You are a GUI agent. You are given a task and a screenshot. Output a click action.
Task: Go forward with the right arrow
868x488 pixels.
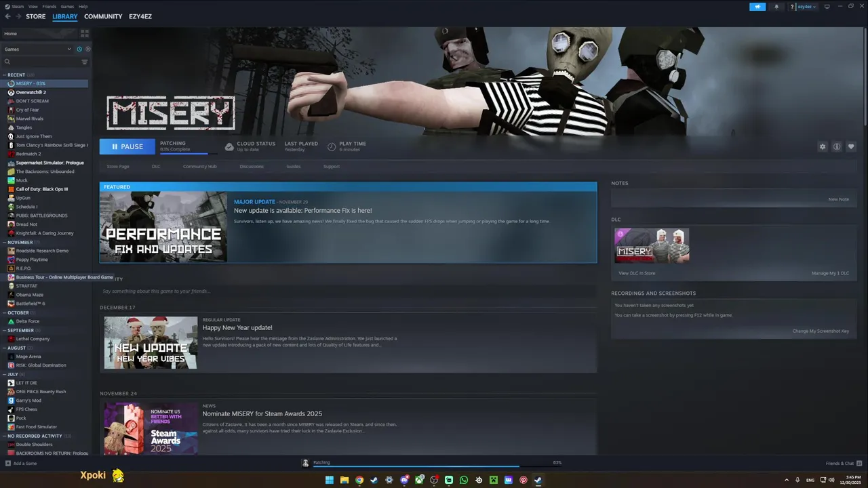18,16
